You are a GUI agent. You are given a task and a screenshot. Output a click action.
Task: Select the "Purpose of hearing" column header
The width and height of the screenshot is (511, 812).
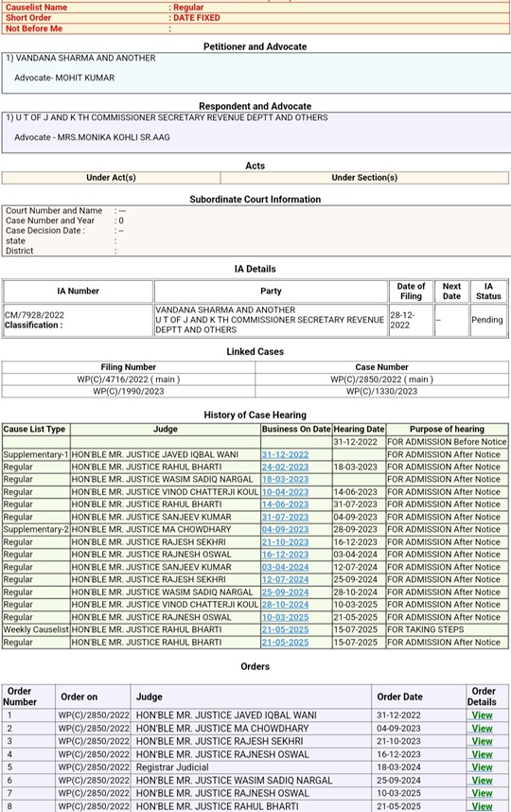click(x=448, y=430)
